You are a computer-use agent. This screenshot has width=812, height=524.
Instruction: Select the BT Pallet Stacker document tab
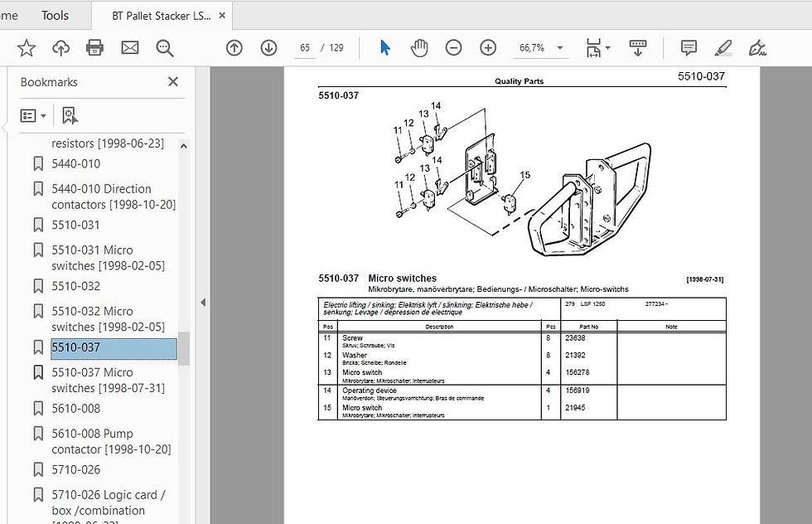pyautogui.click(x=161, y=16)
